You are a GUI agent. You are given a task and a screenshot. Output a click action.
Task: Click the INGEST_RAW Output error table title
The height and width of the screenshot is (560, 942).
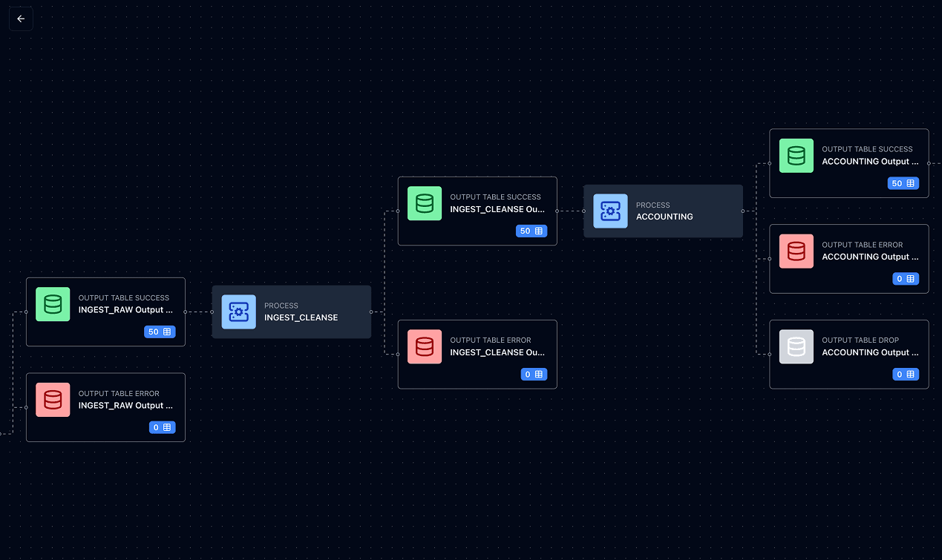coord(125,406)
